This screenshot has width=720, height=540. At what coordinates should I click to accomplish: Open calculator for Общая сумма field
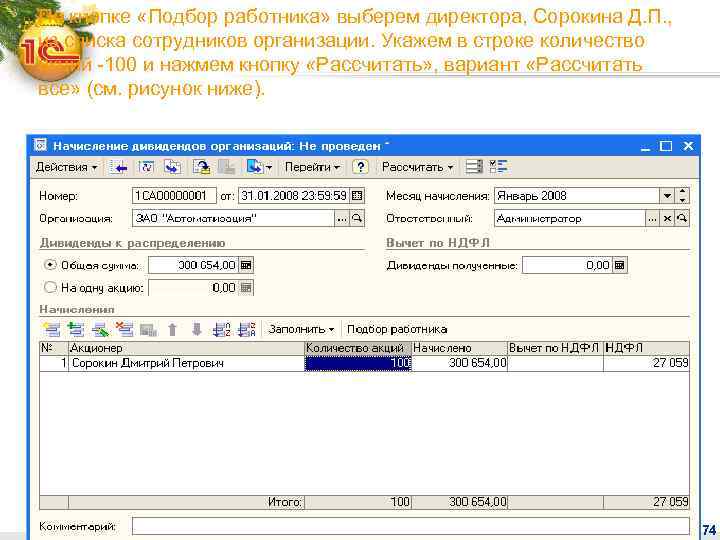[x=246, y=265]
